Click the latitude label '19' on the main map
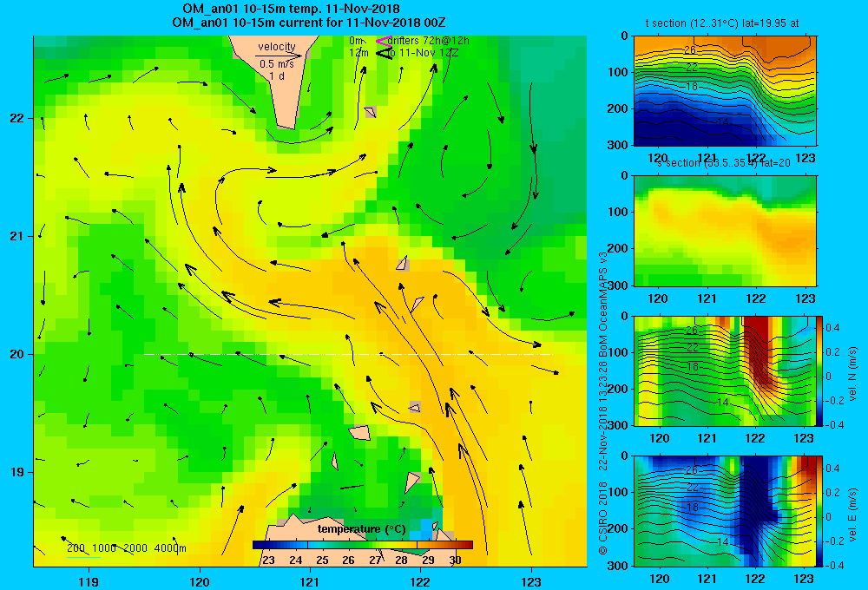This screenshot has width=868, height=590. tap(16, 472)
